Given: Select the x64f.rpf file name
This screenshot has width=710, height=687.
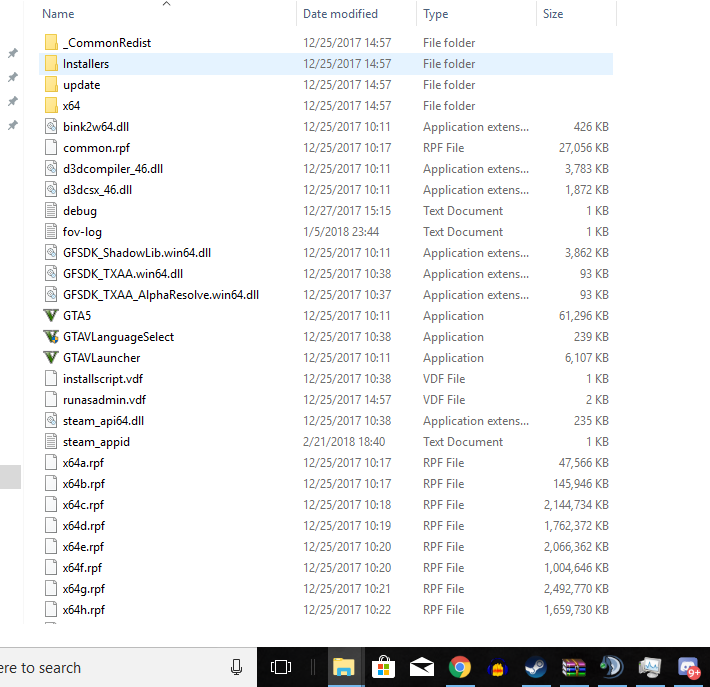Looking at the screenshot, I should tap(82, 567).
